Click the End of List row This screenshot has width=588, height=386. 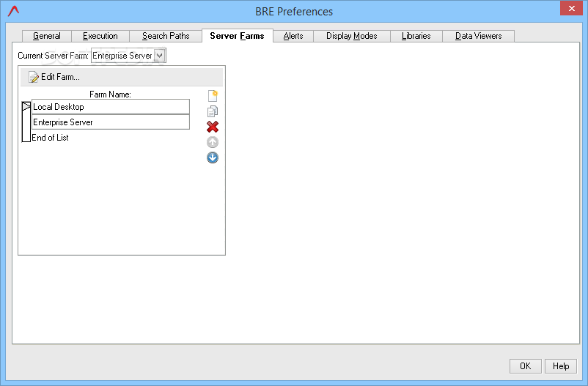click(x=50, y=138)
